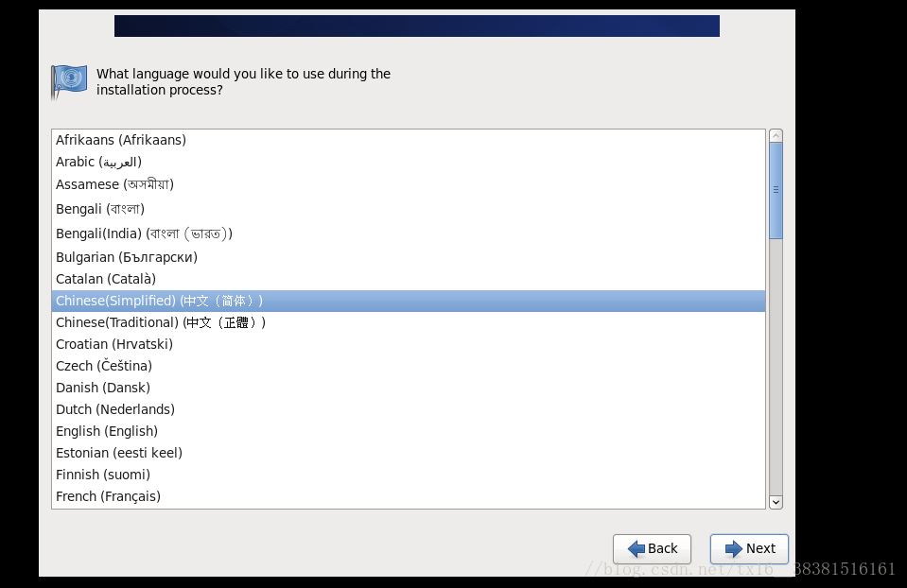907x588 pixels.
Task: Click the blue flag language icon
Action: 69,81
